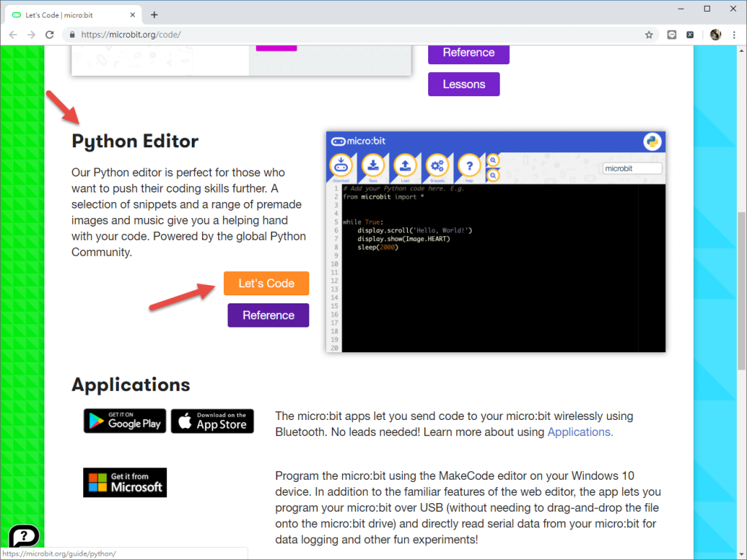
Task: Go back to the previous page
Action: [x=13, y=35]
